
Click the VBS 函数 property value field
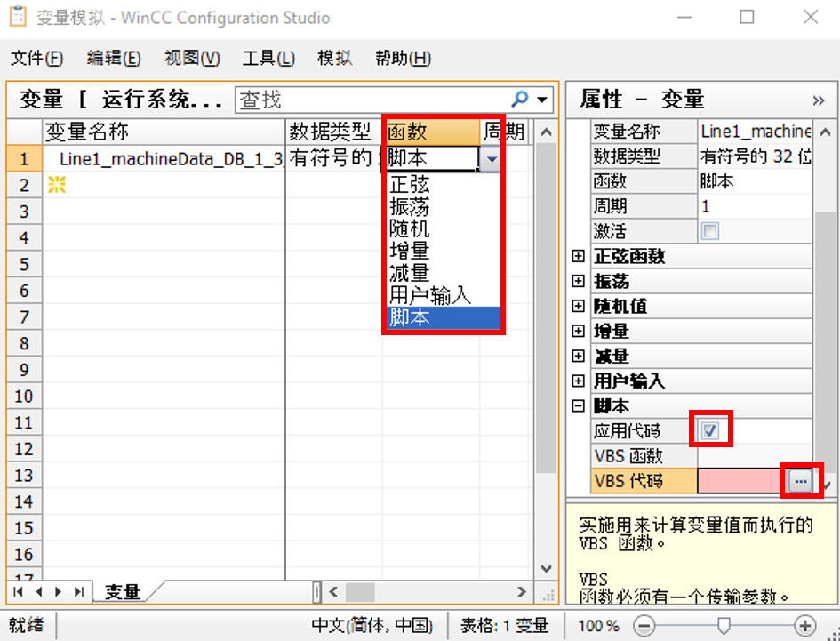click(755, 455)
